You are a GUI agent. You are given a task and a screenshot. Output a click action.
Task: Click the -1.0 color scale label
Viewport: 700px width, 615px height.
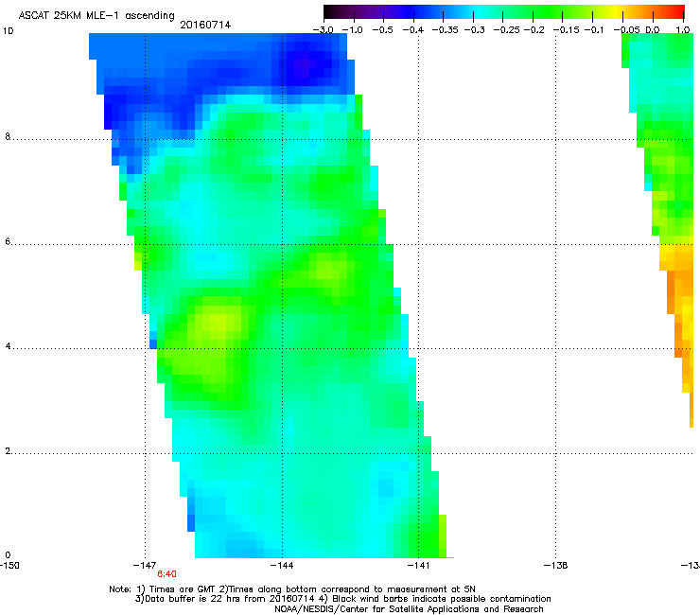click(x=353, y=30)
